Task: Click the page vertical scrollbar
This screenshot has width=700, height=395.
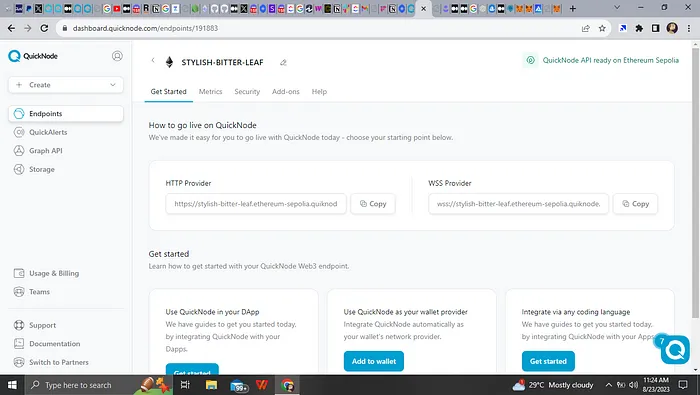Action: (695, 183)
